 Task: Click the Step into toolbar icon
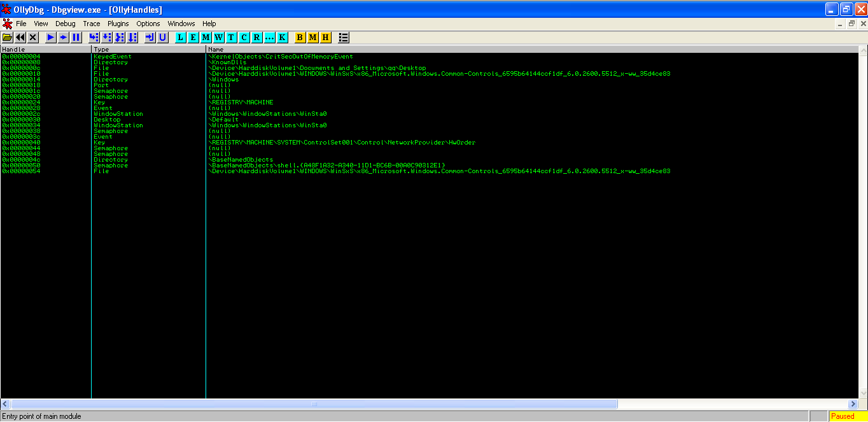94,38
